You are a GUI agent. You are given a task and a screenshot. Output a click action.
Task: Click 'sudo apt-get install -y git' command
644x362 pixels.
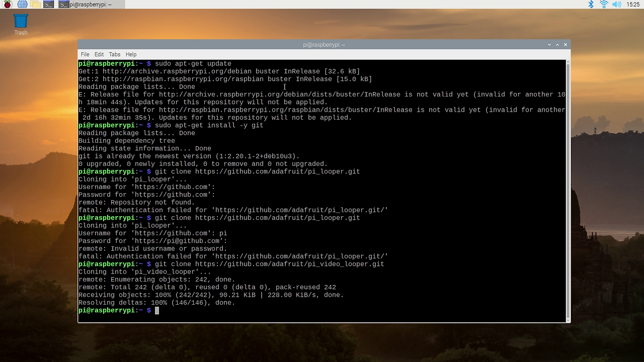[209, 125]
